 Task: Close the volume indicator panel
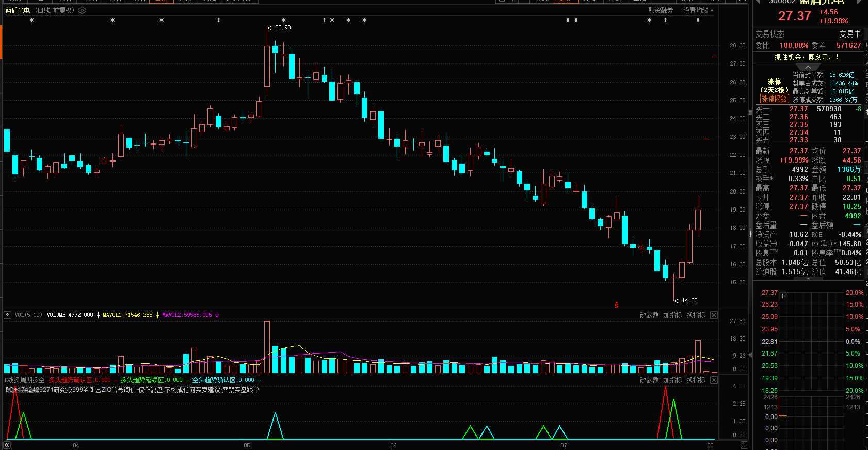(x=714, y=315)
